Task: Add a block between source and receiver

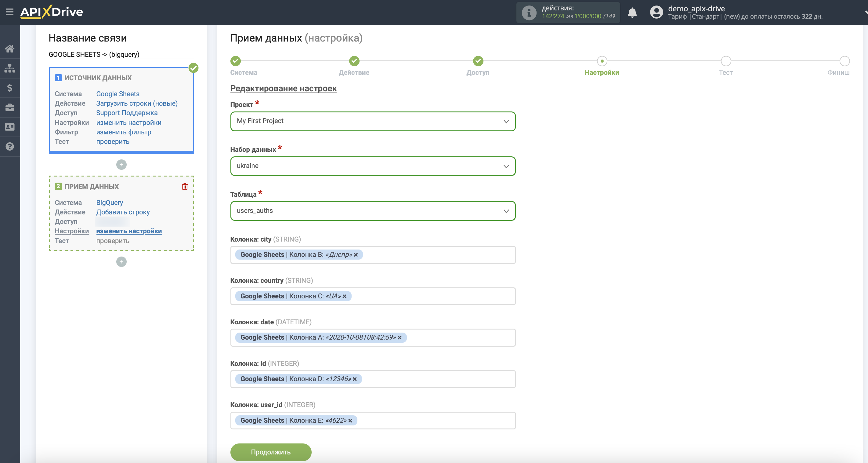Action: 121,165
